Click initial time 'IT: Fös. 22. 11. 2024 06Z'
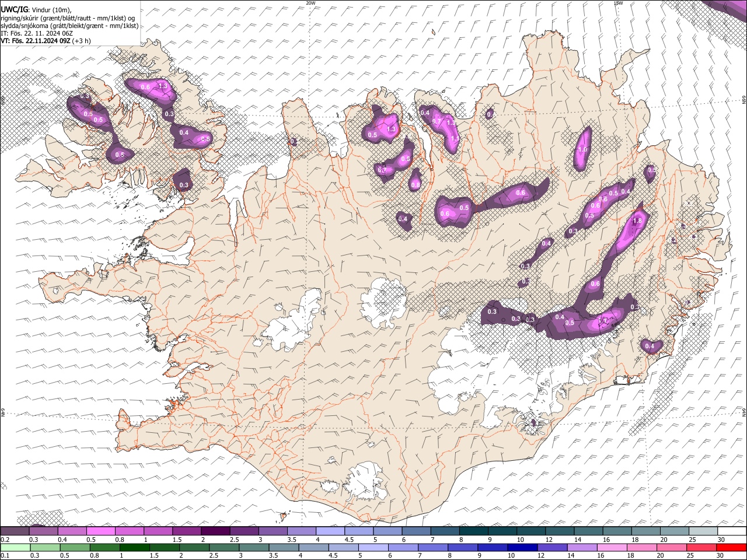747x560 pixels. [x=36, y=33]
